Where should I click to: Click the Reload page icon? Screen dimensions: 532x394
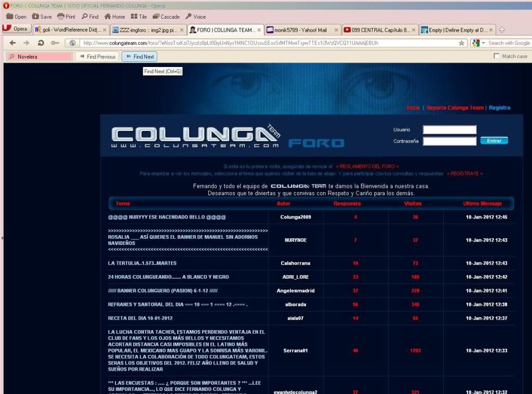click(x=41, y=43)
